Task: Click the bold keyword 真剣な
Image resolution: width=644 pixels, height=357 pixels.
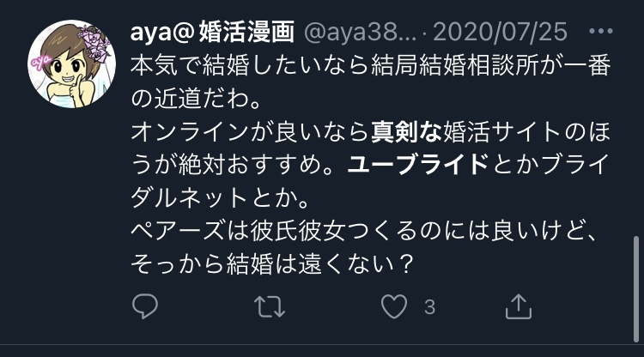Action: pos(406,132)
